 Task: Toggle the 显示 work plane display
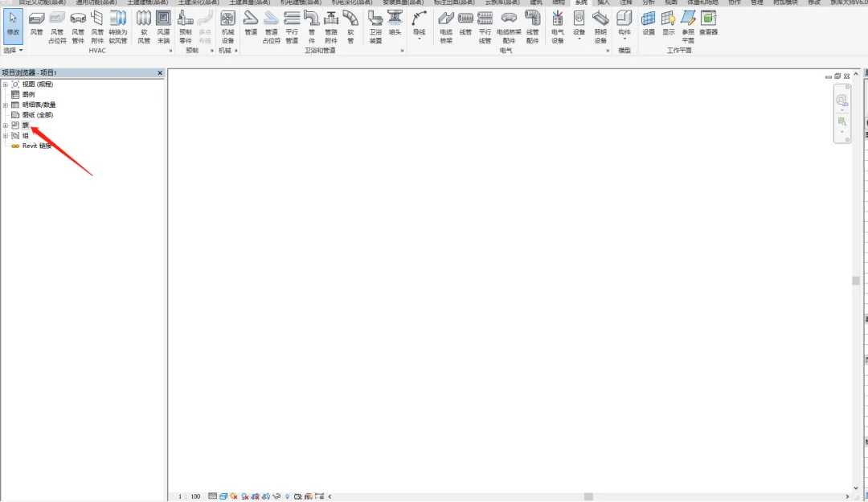[x=668, y=25]
